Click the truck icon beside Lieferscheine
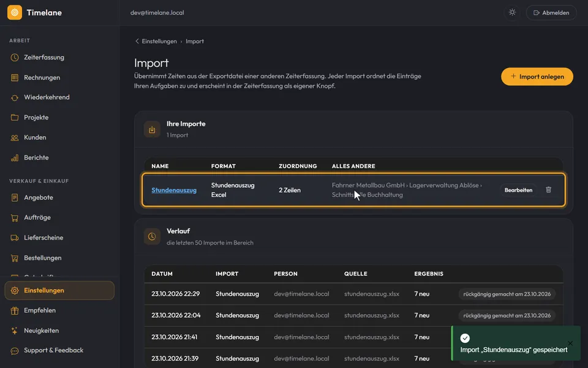588x368 pixels. 15,238
